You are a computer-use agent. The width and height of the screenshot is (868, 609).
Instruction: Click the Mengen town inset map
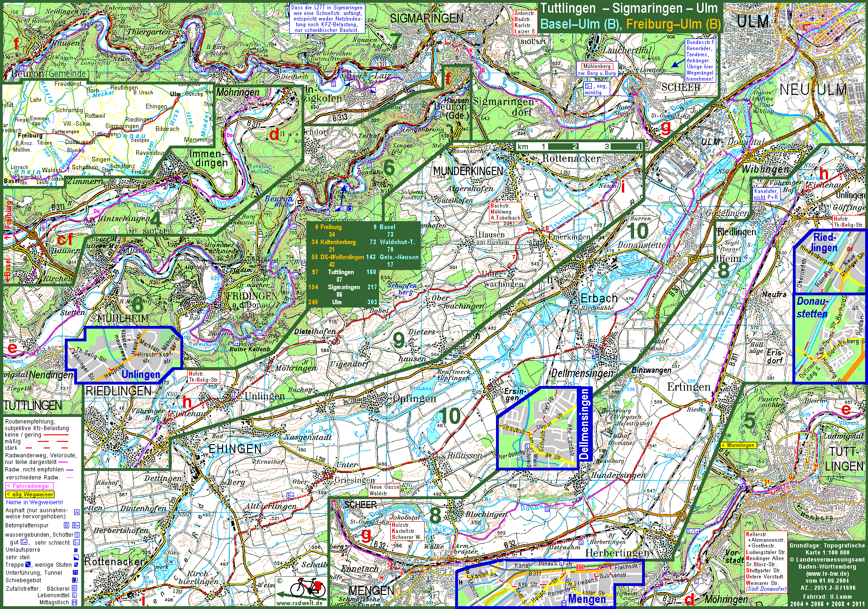(x=550, y=584)
